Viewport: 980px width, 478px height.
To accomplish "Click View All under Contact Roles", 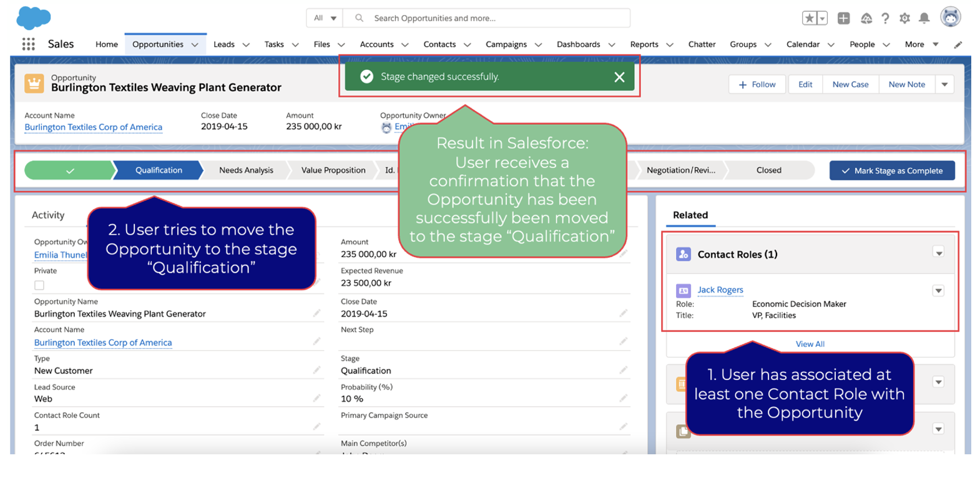I will click(810, 344).
